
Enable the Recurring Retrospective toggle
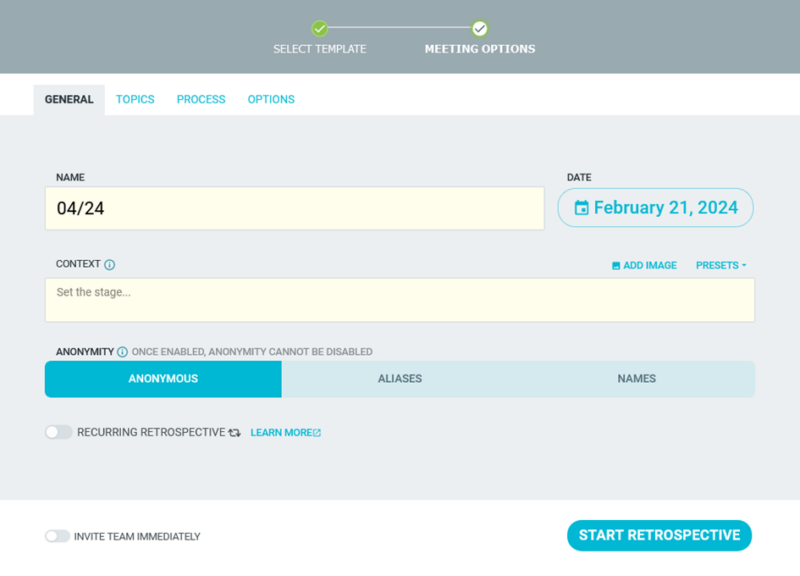[59, 432]
